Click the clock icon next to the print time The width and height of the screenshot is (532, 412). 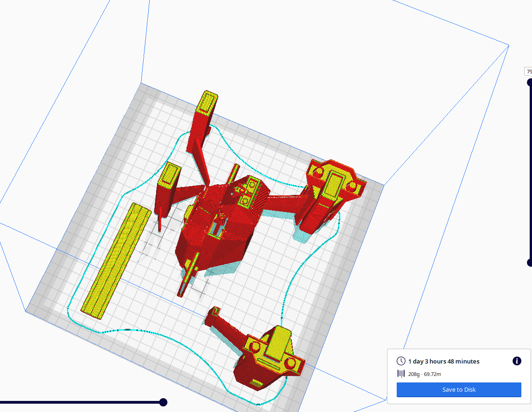(400, 361)
